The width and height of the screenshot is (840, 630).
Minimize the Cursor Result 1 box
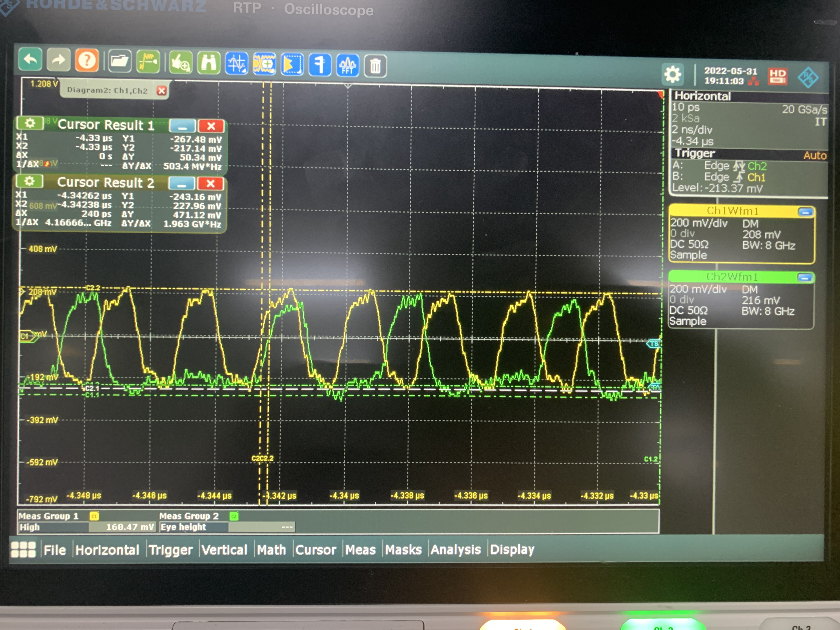click(x=182, y=126)
